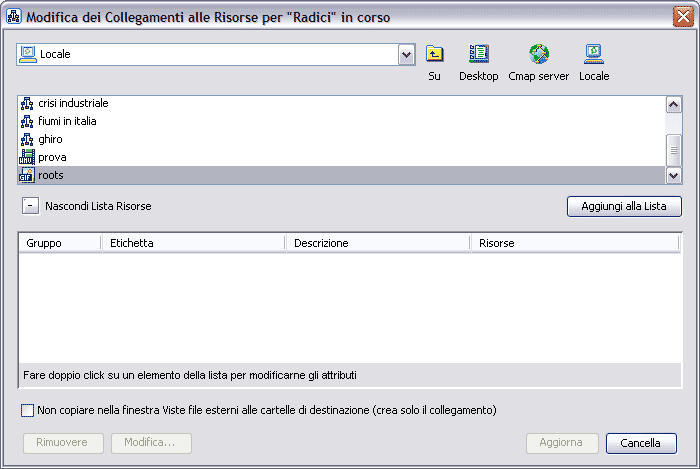This screenshot has height=469, width=700.
Task: Open the Desktop location icon
Action: pyautogui.click(x=478, y=55)
